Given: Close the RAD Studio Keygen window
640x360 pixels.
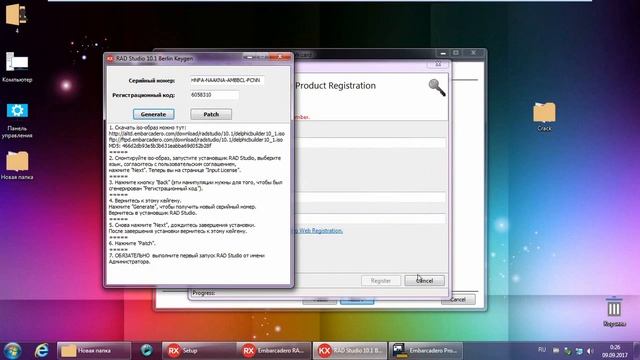Looking at the screenshot, I should point(280,58).
